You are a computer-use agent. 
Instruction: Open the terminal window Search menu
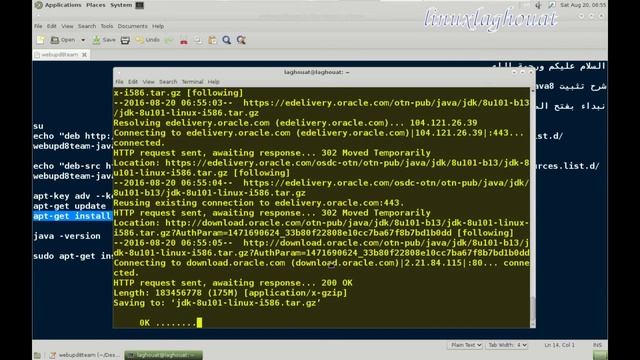tap(168, 82)
